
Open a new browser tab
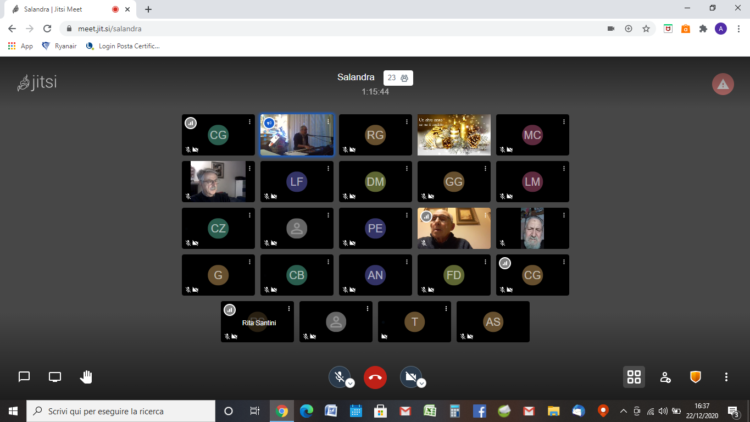[x=148, y=9]
